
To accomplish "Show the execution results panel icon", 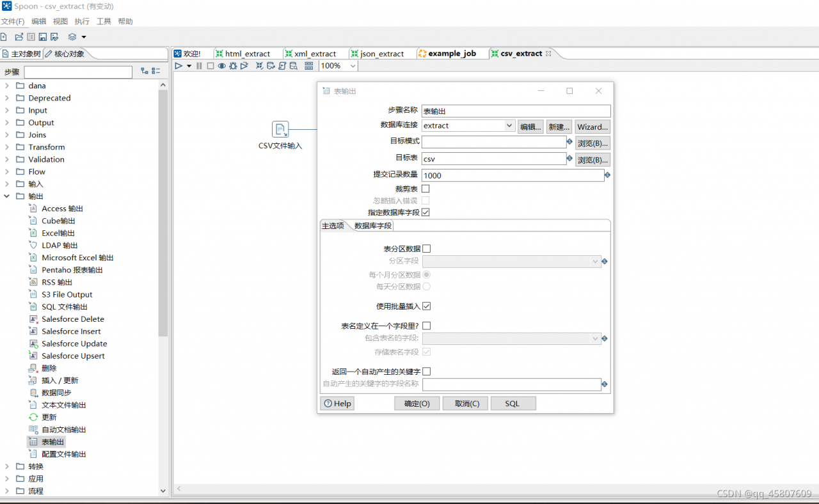I will (309, 66).
